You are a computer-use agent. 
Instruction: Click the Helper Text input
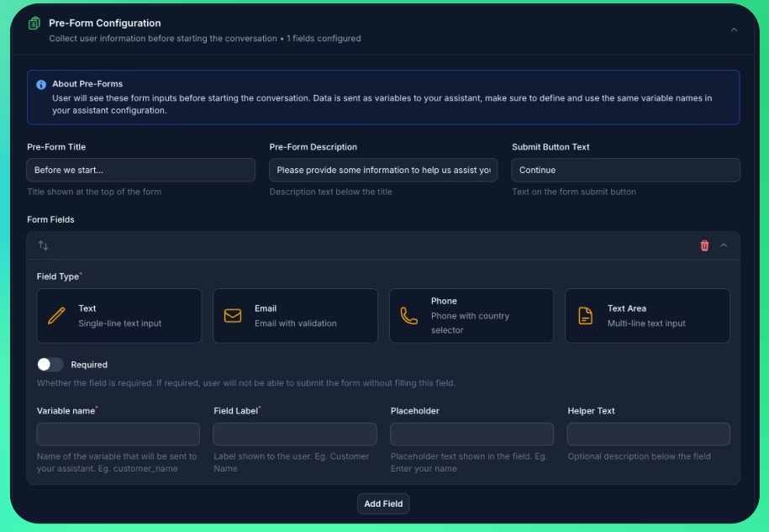[648, 434]
